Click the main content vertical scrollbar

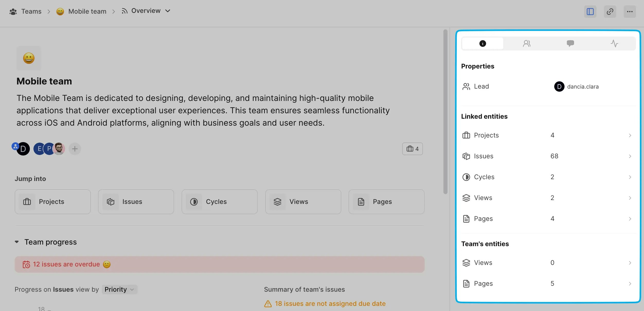coord(445,112)
